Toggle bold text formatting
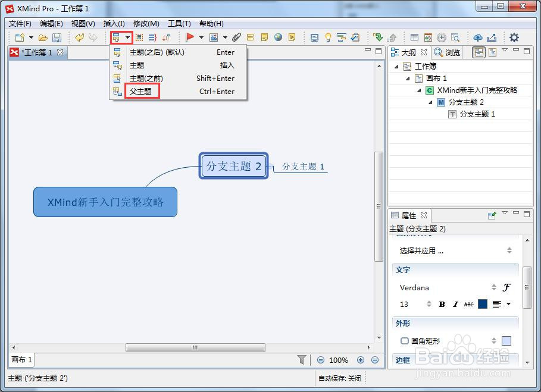541x392 pixels. (x=442, y=304)
